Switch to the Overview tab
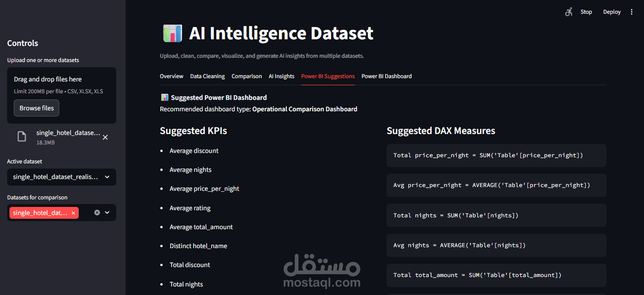644x295 pixels. (x=172, y=76)
